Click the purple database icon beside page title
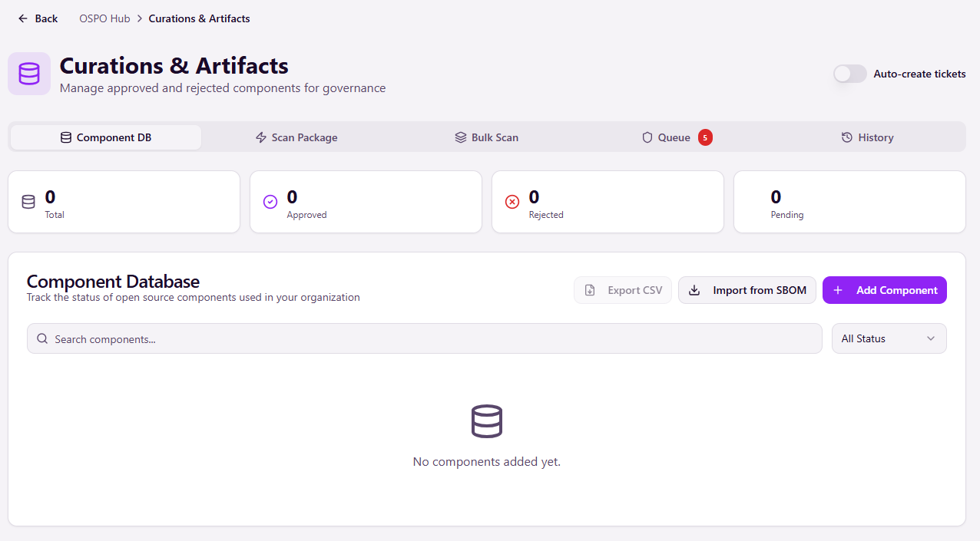The width and height of the screenshot is (980, 541). pyautogui.click(x=29, y=74)
